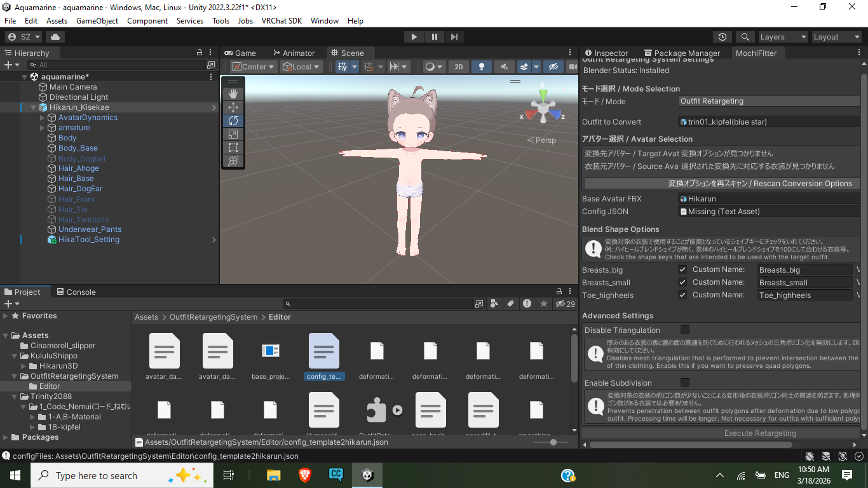Open File Explorer from taskbar
The height and width of the screenshot is (488, 868).
274,475
